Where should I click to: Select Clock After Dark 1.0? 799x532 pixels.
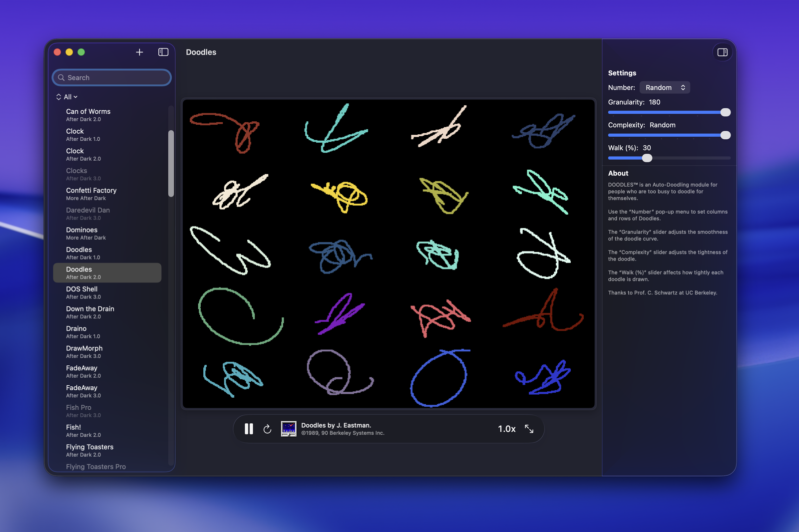107,135
